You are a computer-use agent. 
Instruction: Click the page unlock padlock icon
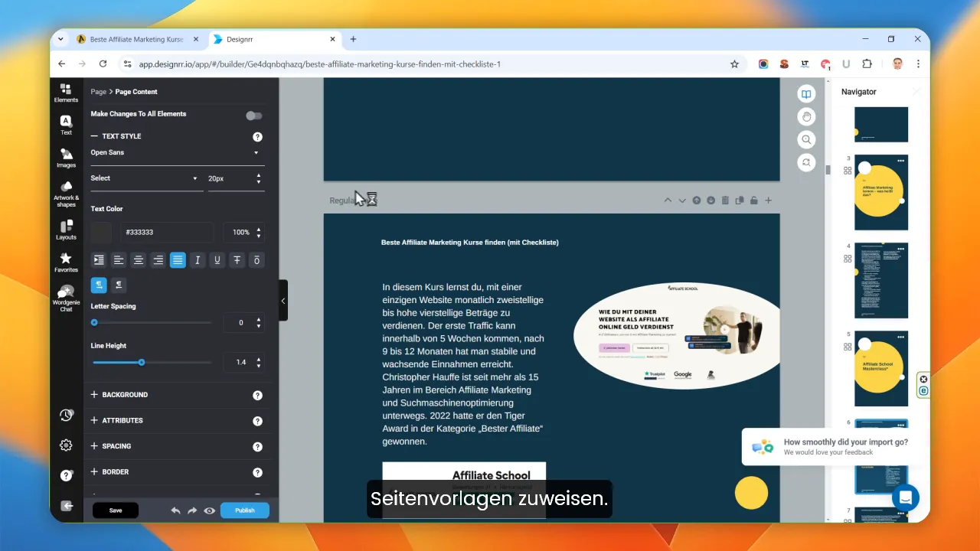(x=754, y=201)
